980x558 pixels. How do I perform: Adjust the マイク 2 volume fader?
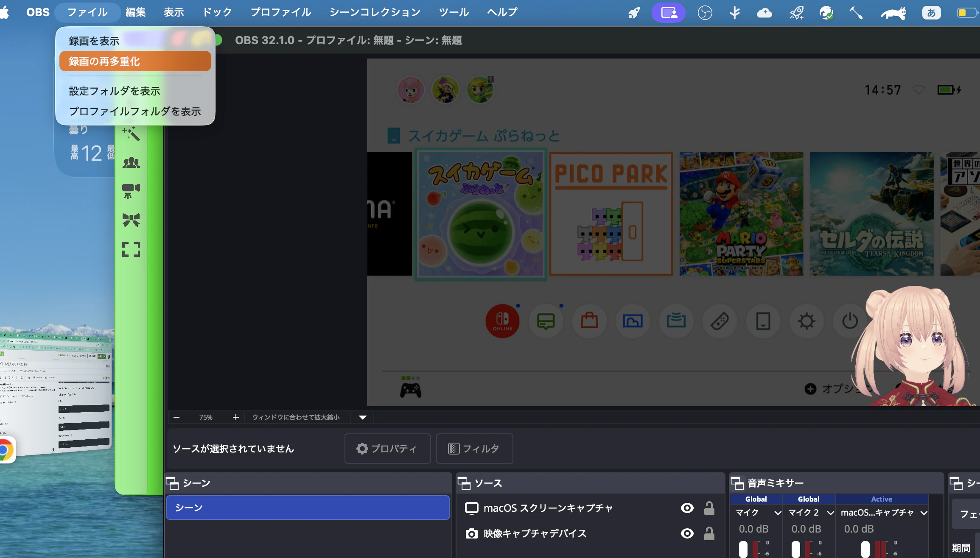click(795, 549)
